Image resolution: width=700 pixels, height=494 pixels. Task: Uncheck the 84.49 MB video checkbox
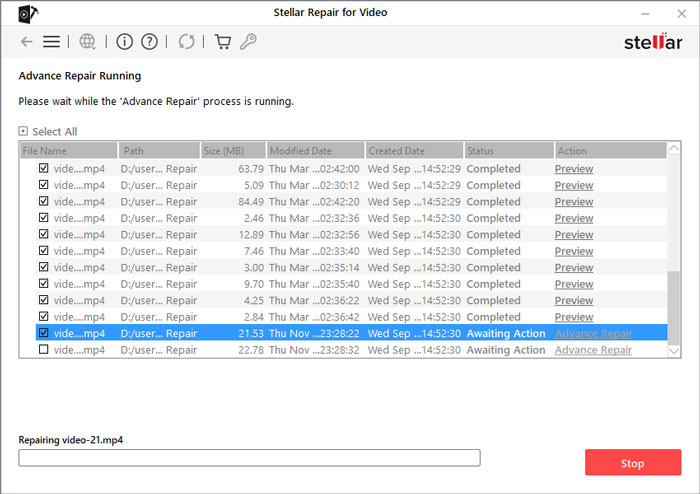tap(44, 201)
